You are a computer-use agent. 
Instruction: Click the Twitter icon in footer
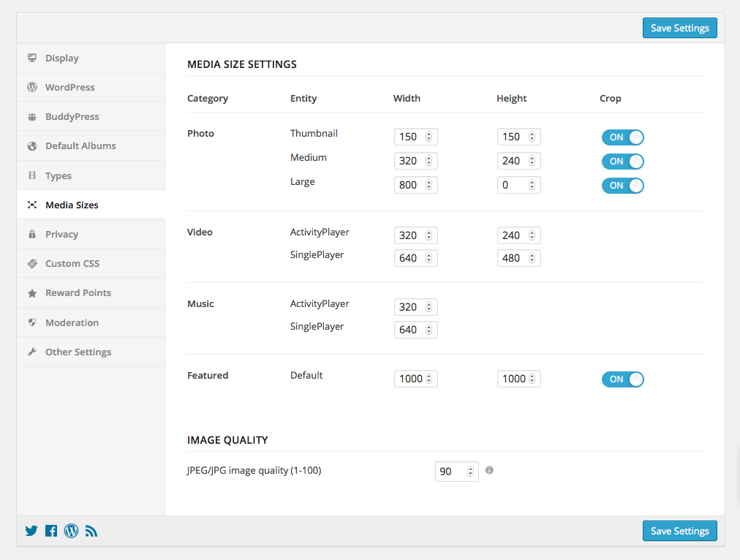[31, 531]
